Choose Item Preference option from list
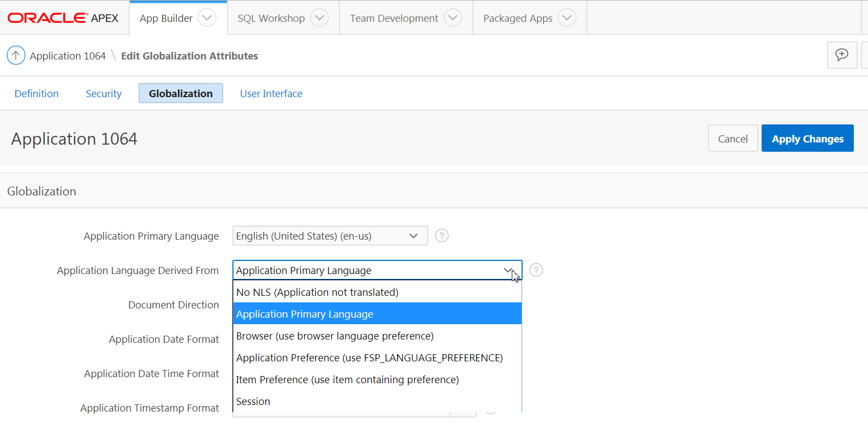This screenshot has height=429, width=868. (x=347, y=380)
